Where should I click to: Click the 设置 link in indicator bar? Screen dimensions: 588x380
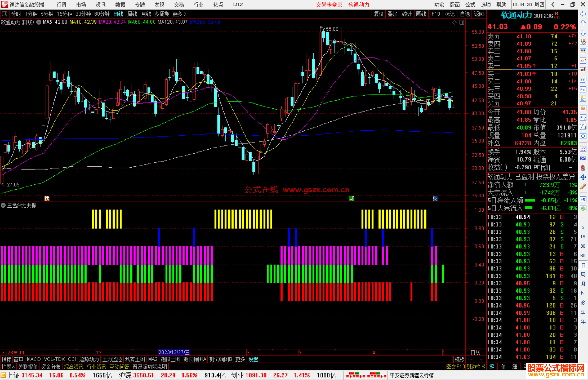(253, 359)
